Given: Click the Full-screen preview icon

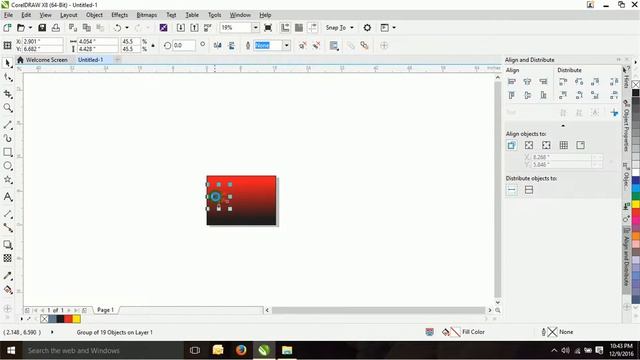Looking at the screenshot, I should pos(268,28).
